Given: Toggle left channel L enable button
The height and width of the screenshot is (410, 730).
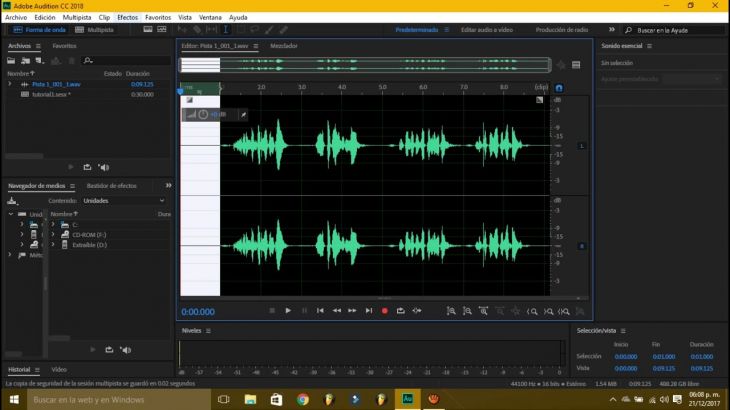Looking at the screenshot, I should coord(581,146).
